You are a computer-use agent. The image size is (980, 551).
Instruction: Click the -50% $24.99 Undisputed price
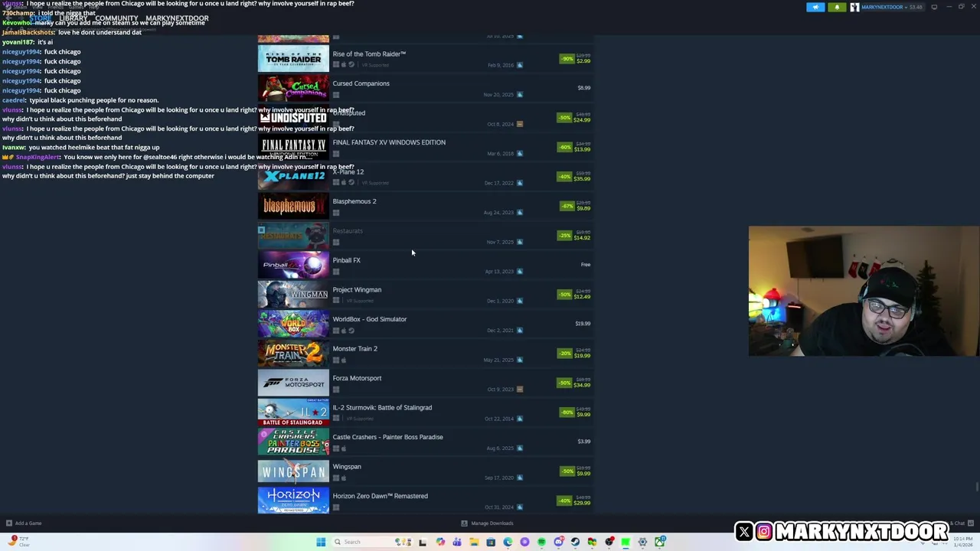tap(573, 118)
